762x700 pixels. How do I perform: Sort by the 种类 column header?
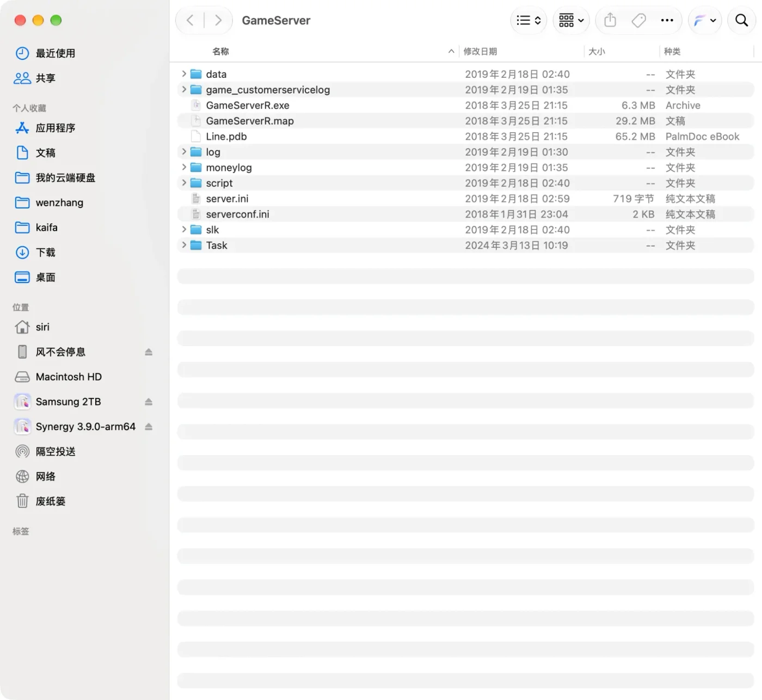[x=672, y=52]
